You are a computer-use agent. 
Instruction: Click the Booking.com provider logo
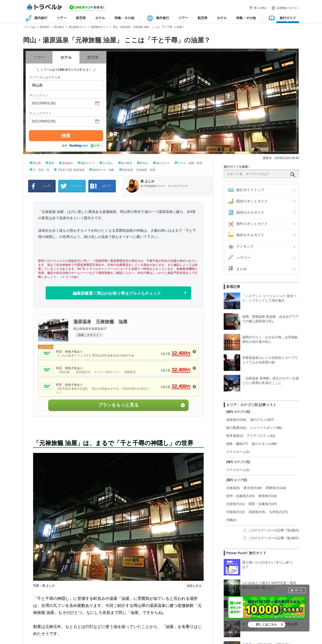[x=78, y=145]
